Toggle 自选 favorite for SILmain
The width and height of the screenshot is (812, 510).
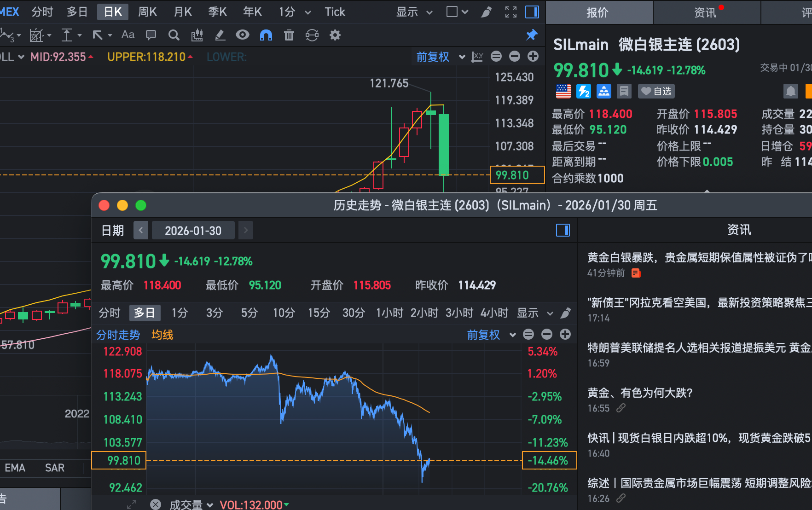[656, 91]
